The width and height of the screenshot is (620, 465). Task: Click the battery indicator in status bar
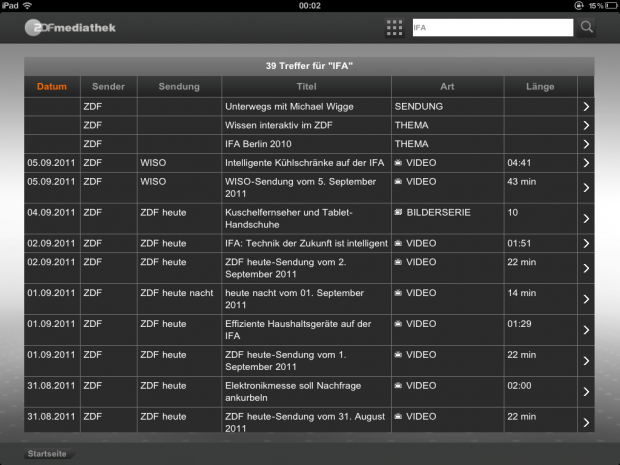click(611, 6)
